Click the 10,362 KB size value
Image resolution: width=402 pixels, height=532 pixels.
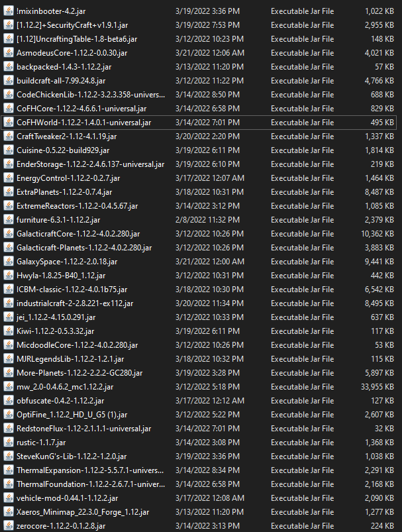[x=377, y=234]
